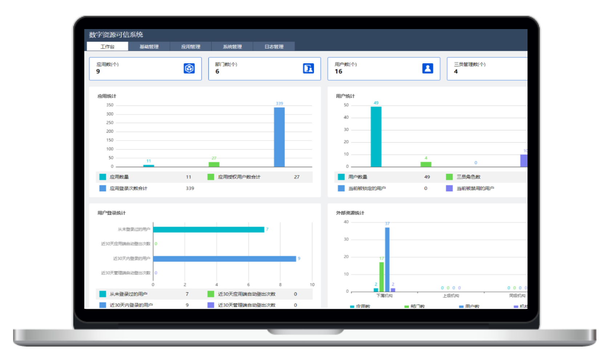
Task: Click the 应用数(个) label
Action: point(108,64)
